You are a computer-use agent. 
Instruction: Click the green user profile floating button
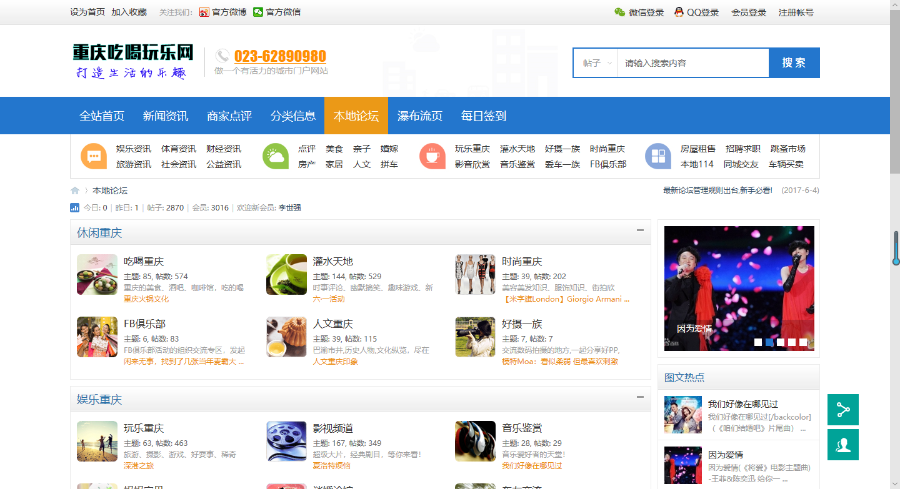click(843, 445)
